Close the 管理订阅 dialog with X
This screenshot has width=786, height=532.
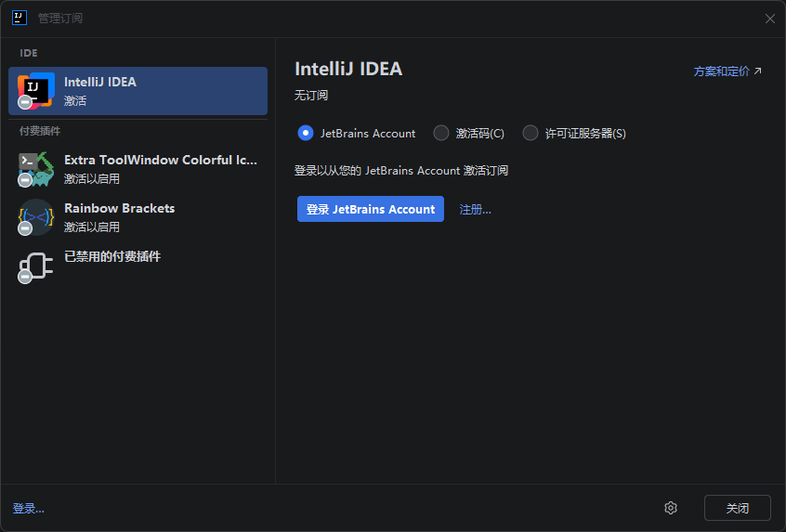coord(770,19)
